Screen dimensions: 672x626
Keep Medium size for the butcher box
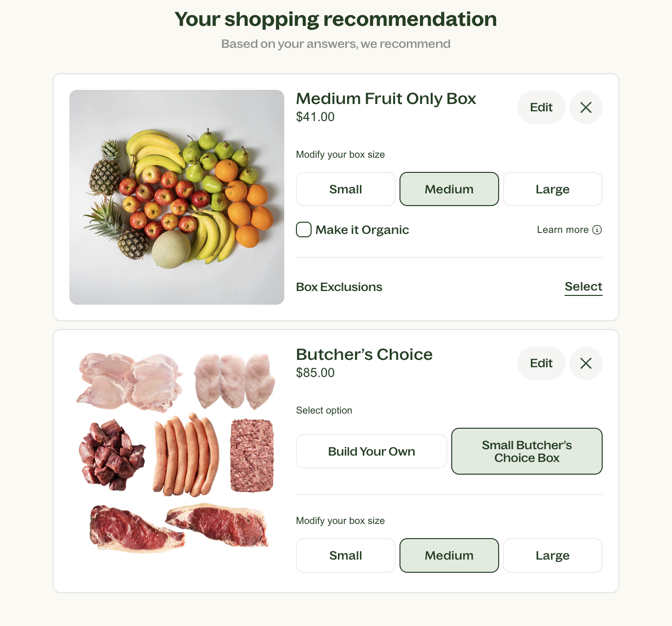449,555
